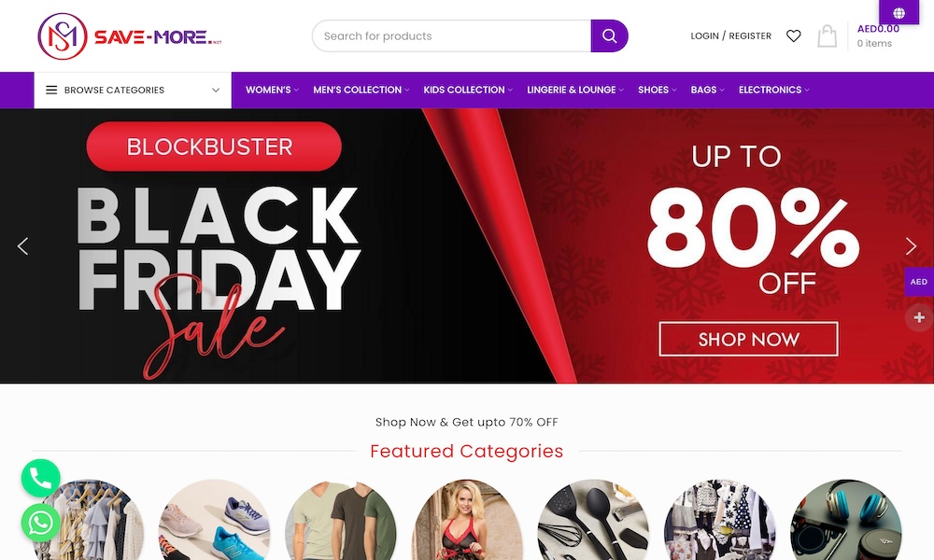
Task: Open the AED currency switcher tab
Action: (x=919, y=282)
